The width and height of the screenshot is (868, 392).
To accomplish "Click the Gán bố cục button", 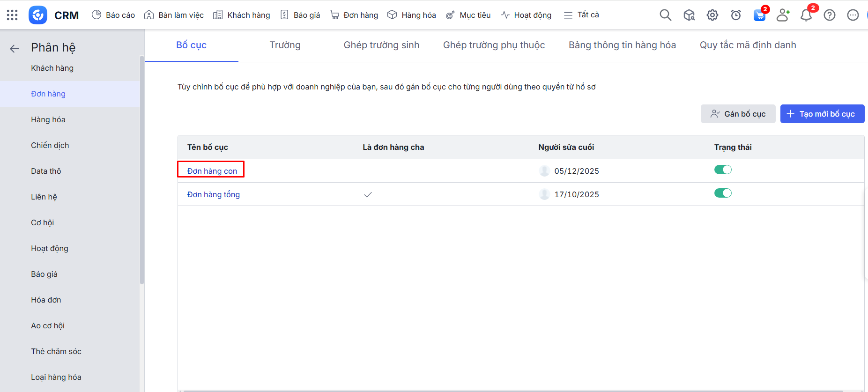I will 738,114.
